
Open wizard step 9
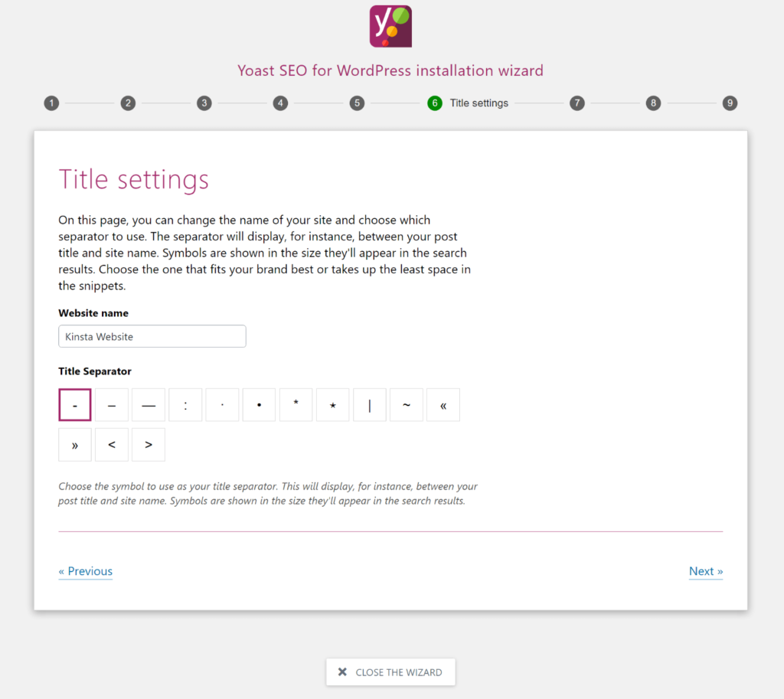click(x=730, y=103)
